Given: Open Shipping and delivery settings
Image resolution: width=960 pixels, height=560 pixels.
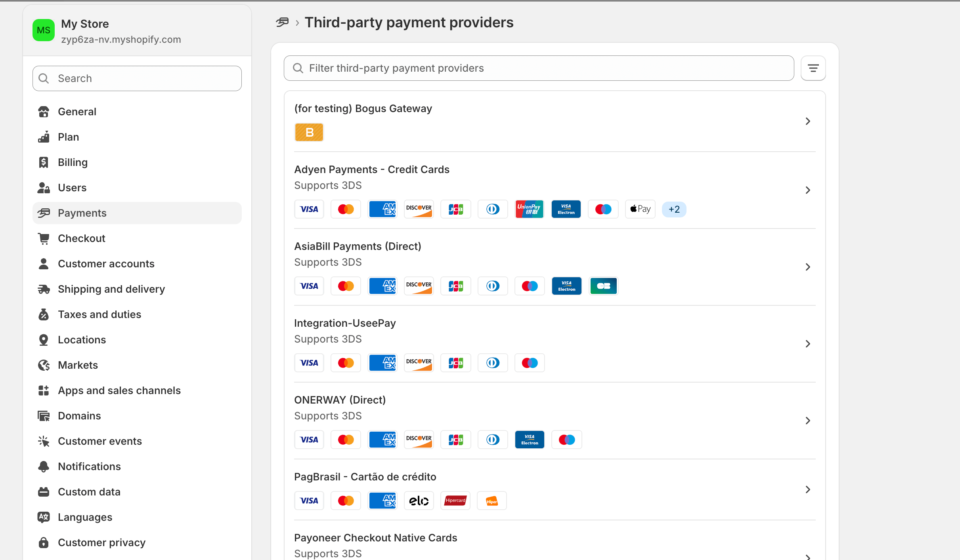Looking at the screenshot, I should point(137,289).
